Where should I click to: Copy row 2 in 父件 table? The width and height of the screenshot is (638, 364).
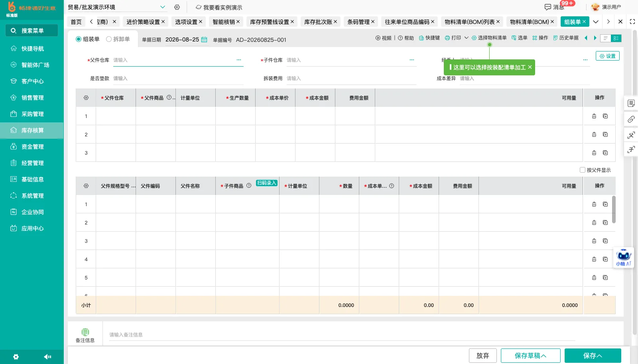pos(605,134)
